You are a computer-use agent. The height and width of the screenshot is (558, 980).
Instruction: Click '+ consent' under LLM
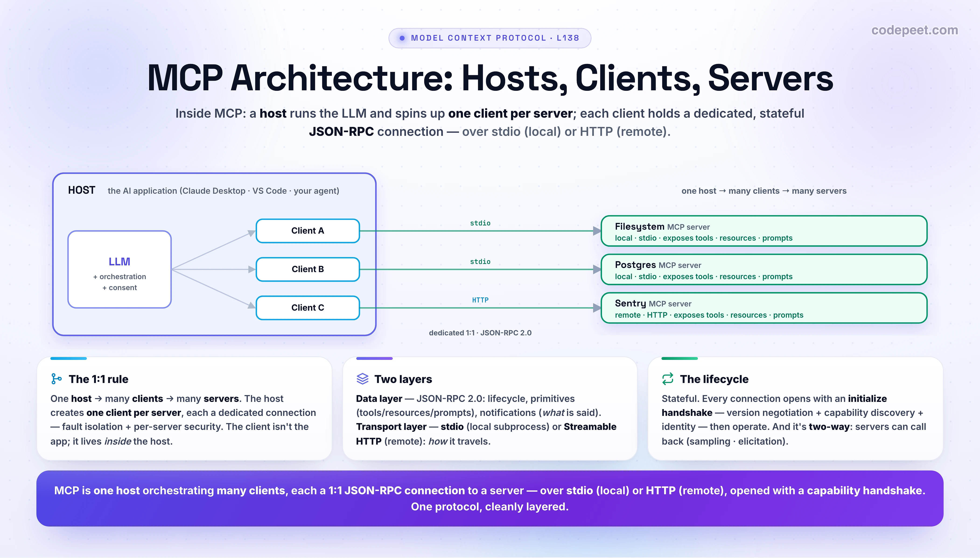click(x=119, y=288)
